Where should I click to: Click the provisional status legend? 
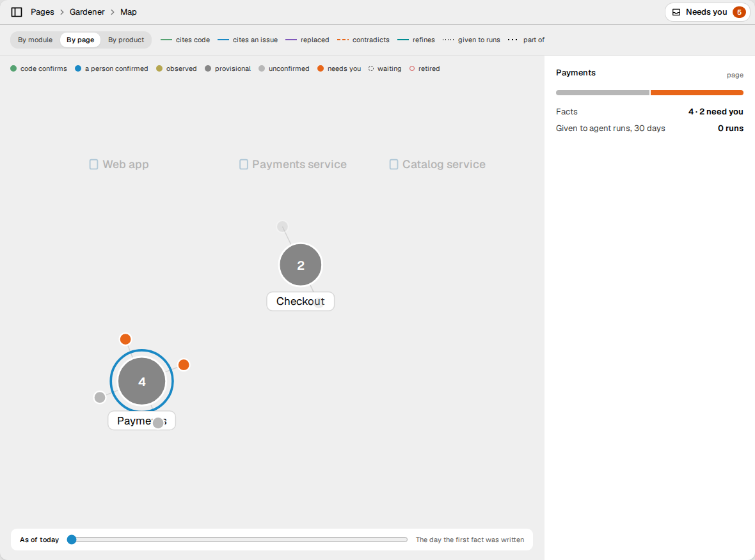tap(228, 69)
